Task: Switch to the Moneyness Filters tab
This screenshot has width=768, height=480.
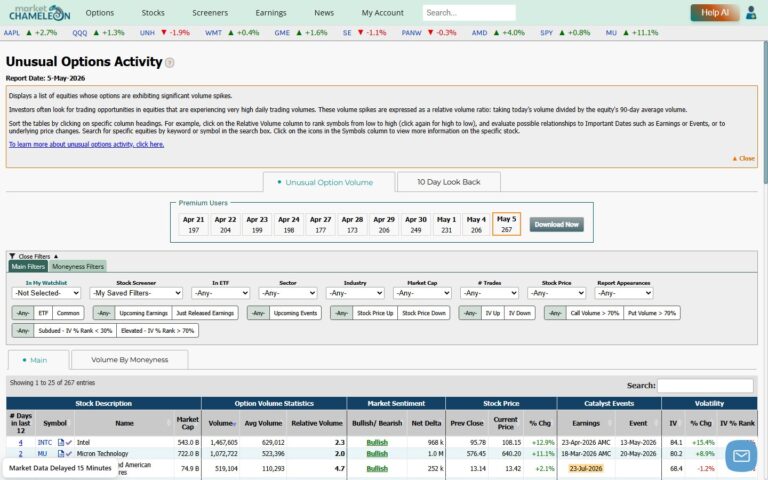Action: 78,266
